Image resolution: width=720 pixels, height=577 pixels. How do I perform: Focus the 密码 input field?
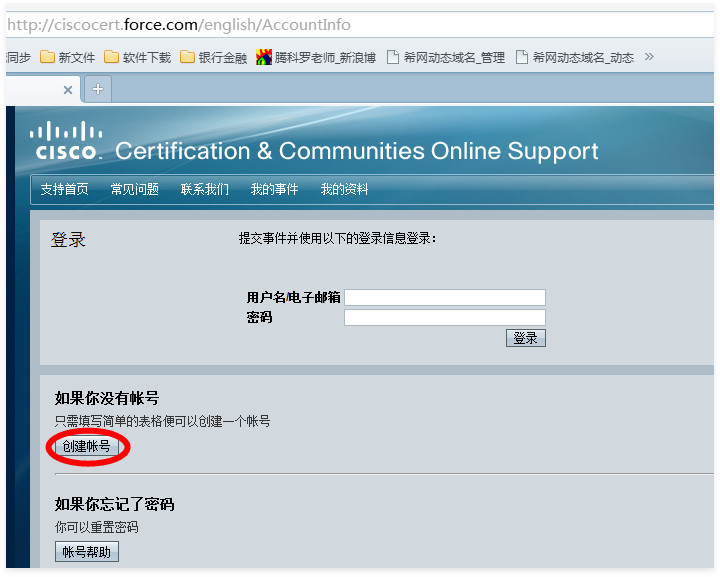445,317
